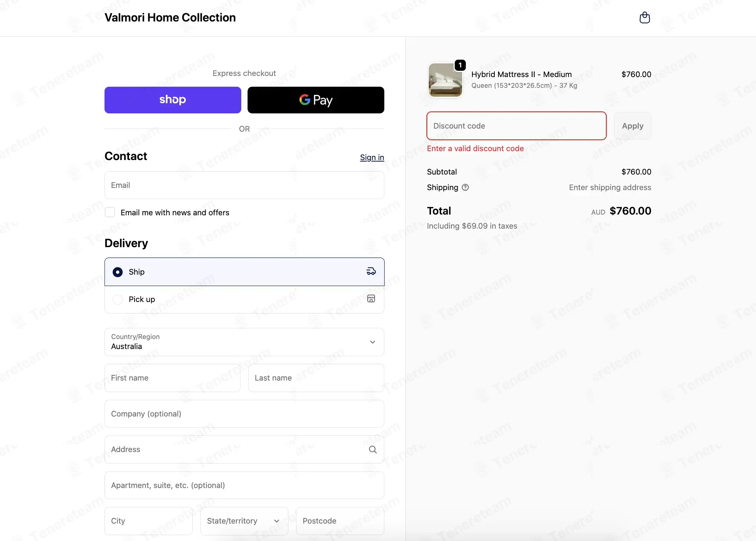Image resolution: width=756 pixels, height=541 pixels.
Task: Focus the First name field
Action: click(x=172, y=378)
